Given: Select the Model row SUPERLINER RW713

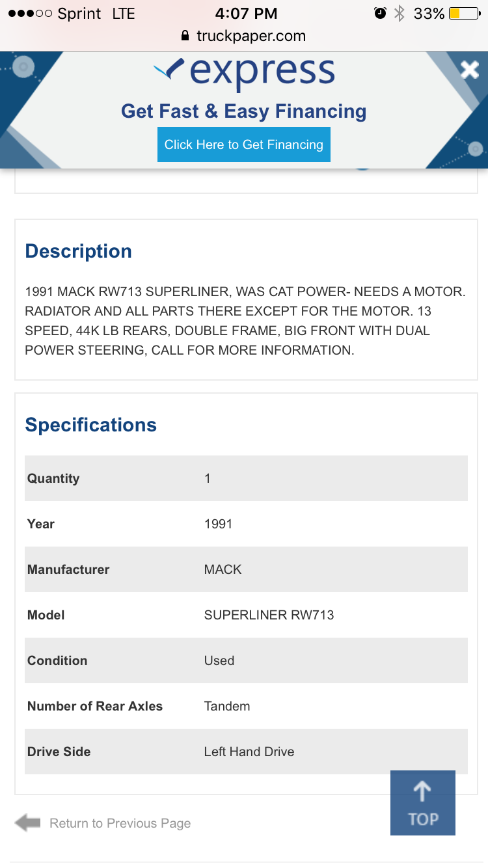Looking at the screenshot, I should pos(246,615).
